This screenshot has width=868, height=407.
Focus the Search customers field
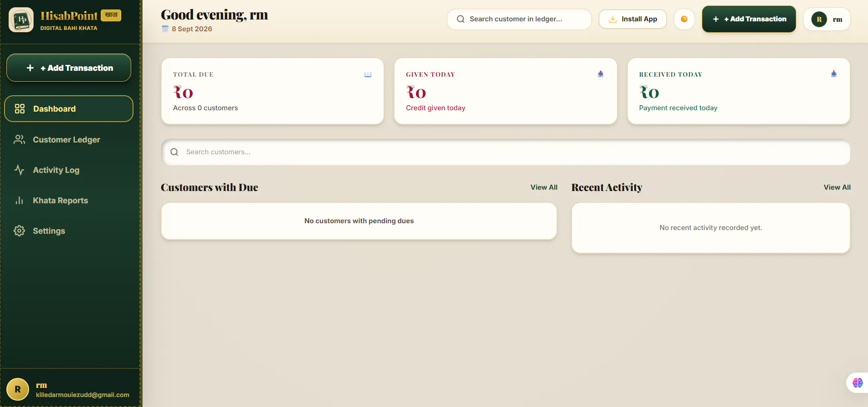click(506, 152)
